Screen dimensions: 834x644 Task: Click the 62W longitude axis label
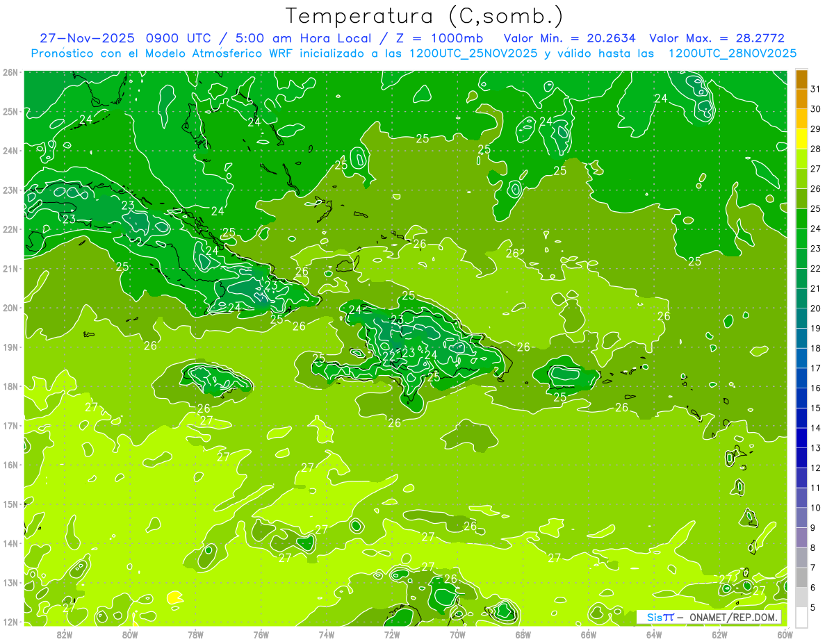click(x=719, y=634)
